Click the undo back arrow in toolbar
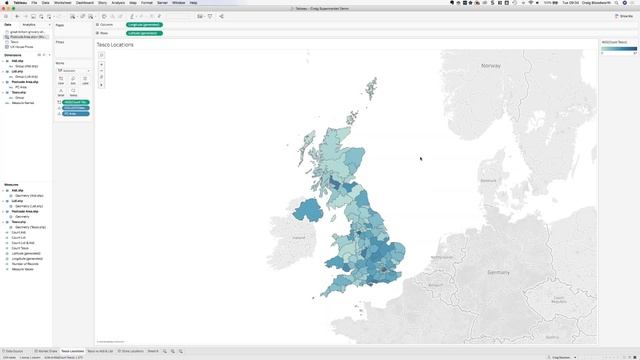The height and width of the screenshot is (360, 640). click(x=17, y=16)
